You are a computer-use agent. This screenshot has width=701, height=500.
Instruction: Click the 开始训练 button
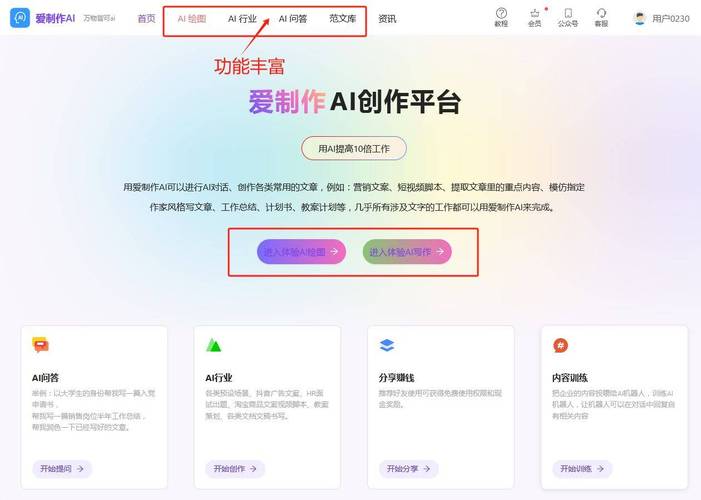(582, 469)
